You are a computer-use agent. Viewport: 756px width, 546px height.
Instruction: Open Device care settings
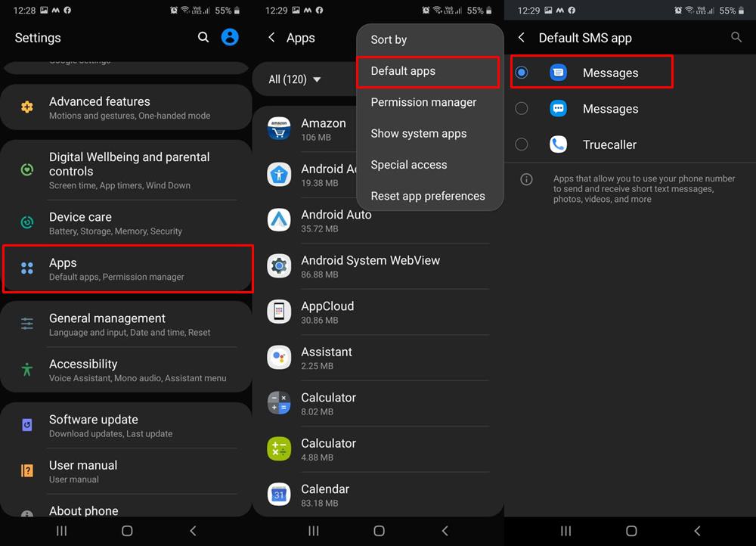pyautogui.click(x=126, y=223)
